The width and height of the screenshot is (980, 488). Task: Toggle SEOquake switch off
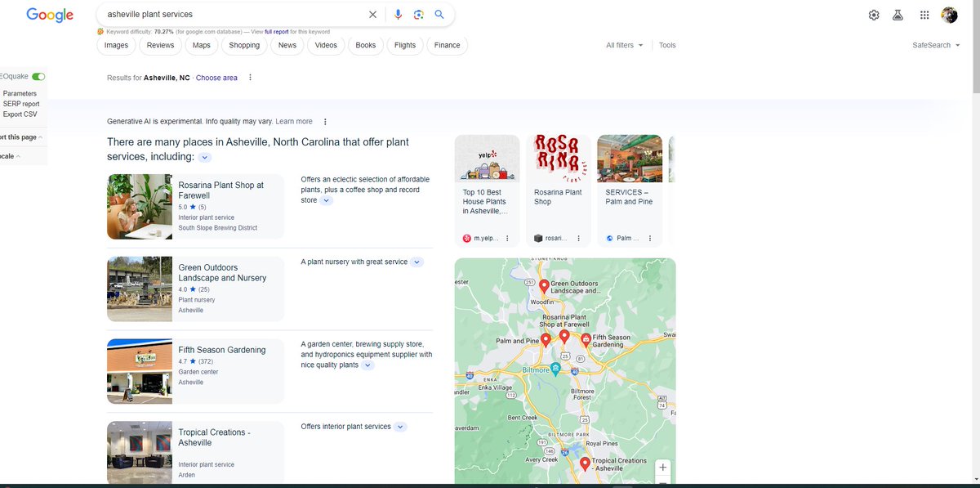38,77
